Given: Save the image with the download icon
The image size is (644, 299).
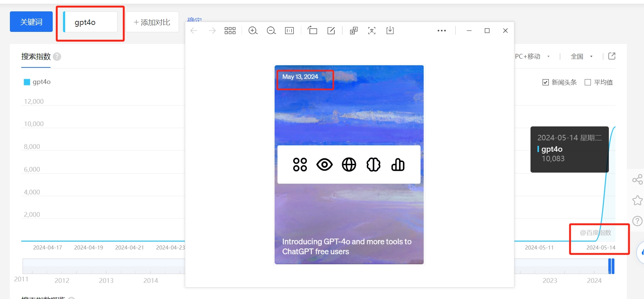Looking at the screenshot, I should [390, 30].
